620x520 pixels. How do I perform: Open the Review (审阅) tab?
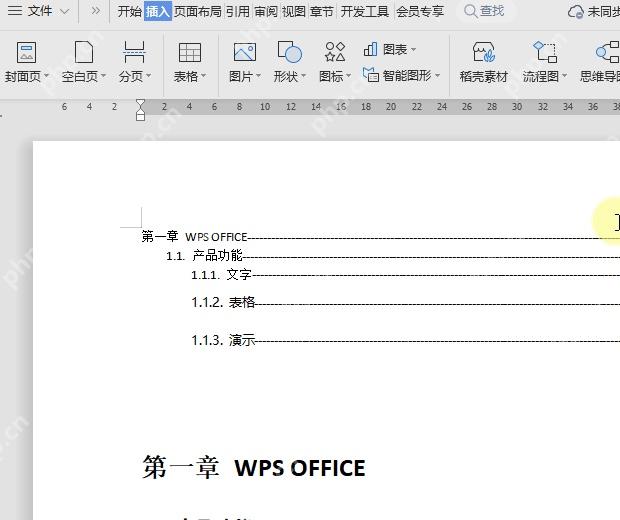point(266,11)
